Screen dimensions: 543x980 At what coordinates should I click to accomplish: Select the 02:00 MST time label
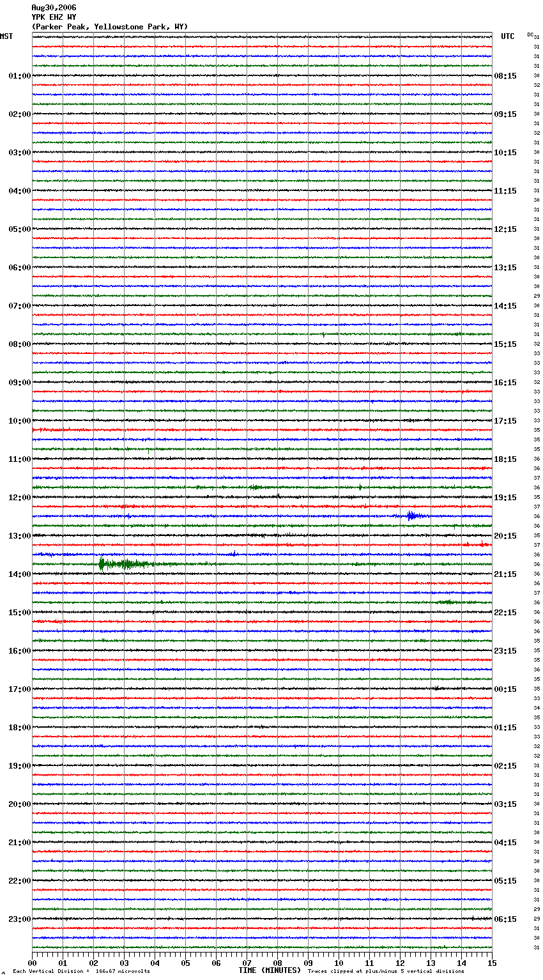pyautogui.click(x=19, y=114)
